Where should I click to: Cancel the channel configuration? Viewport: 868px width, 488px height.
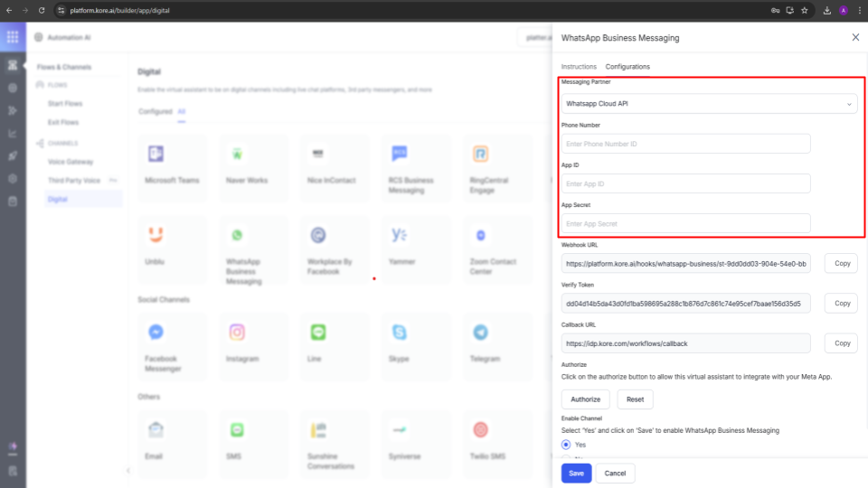point(615,473)
